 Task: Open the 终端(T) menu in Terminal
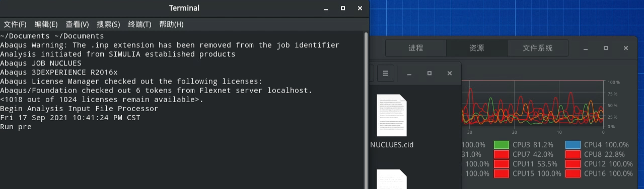(139, 24)
